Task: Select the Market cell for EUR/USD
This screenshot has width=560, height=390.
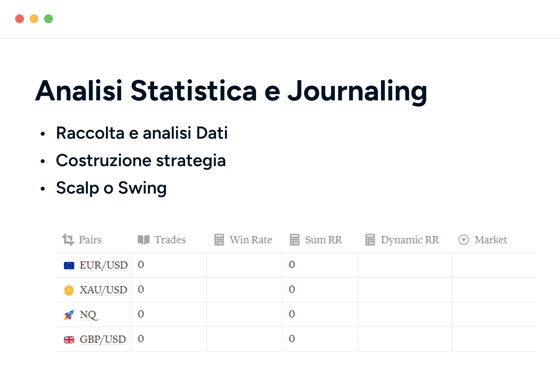Action: 494,265
